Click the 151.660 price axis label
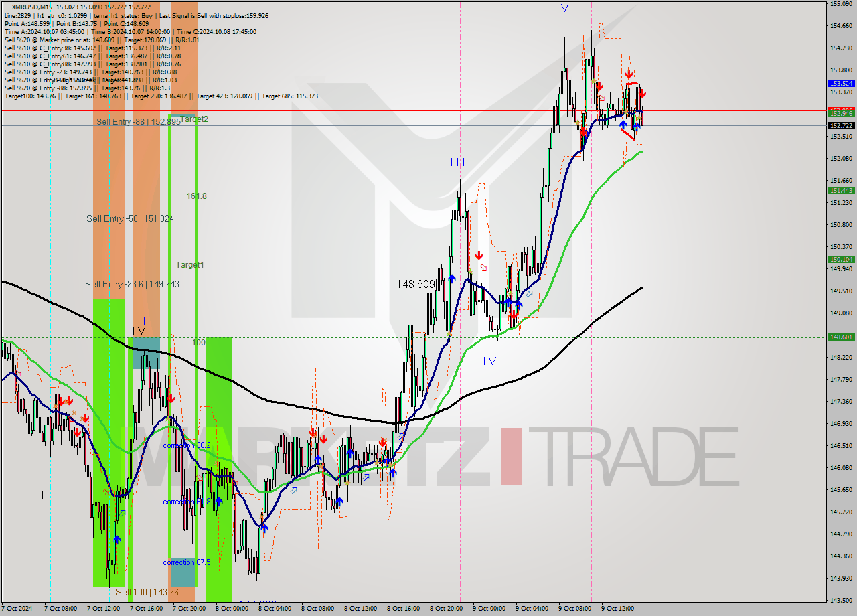 (x=841, y=181)
